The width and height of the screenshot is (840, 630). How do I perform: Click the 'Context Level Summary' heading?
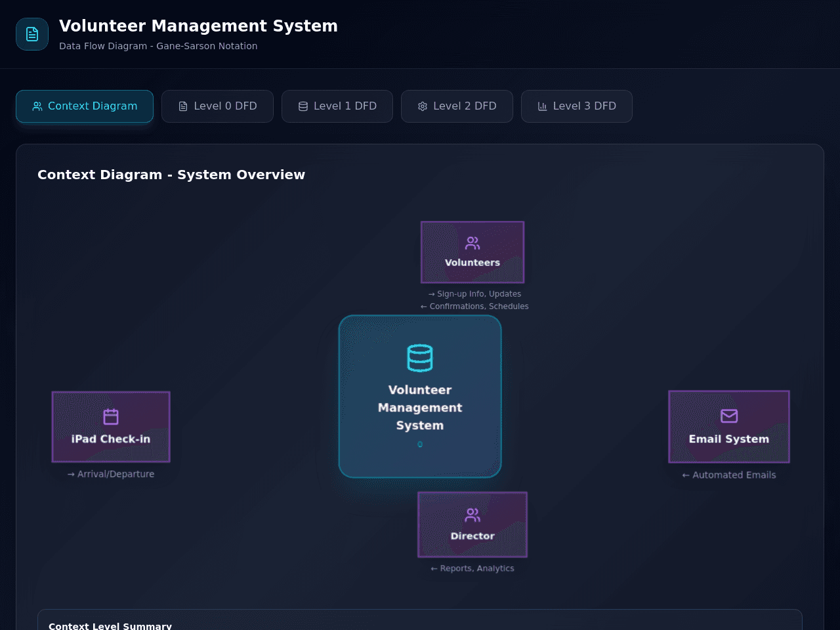click(x=110, y=625)
